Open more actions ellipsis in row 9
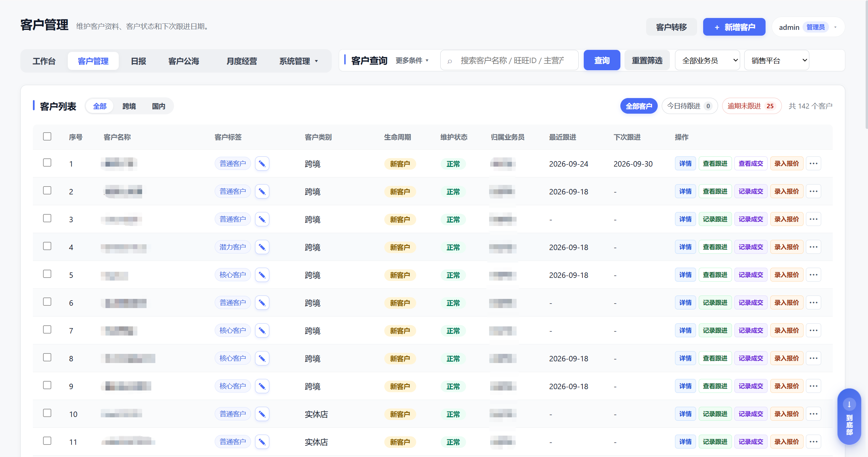The height and width of the screenshot is (457, 868). [x=813, y=386]
